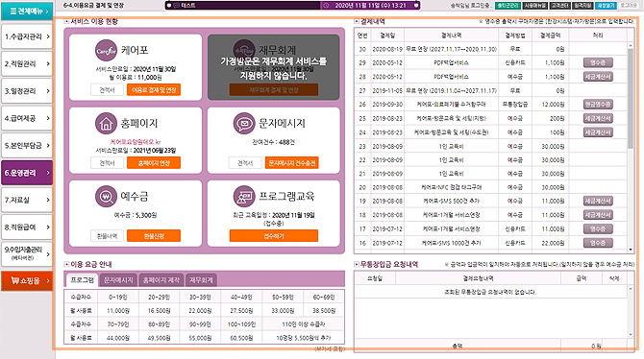Open the 환불내역 button
644x359 pixels.
point(107,236)
